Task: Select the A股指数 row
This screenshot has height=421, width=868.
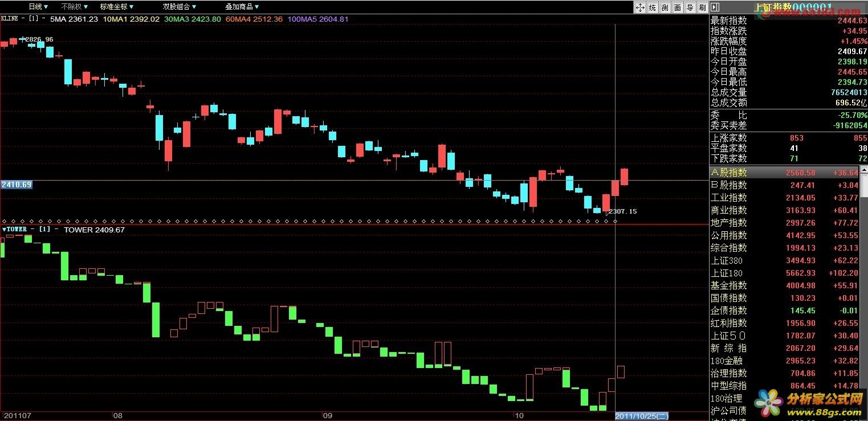Action: [784, 173]
